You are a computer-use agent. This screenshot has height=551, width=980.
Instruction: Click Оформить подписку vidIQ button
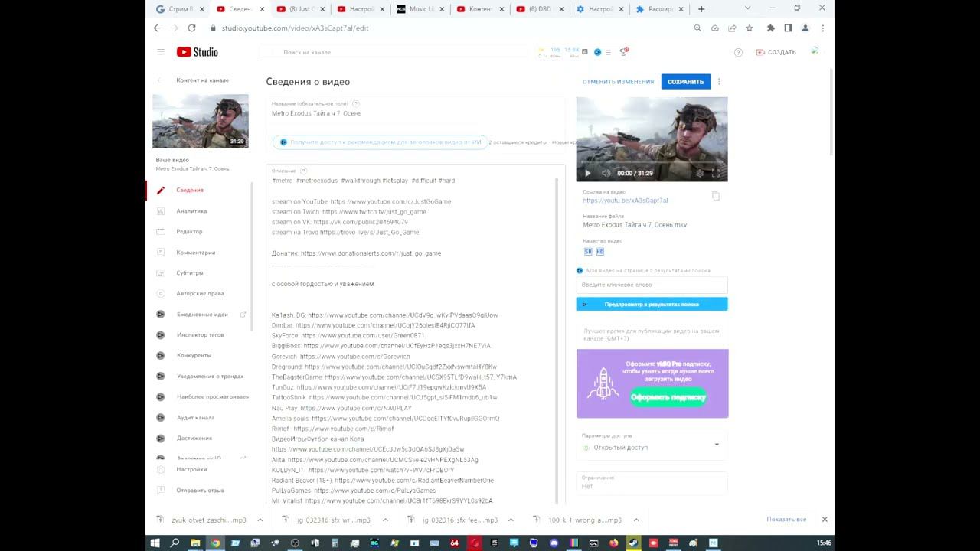tap(668, 397)
